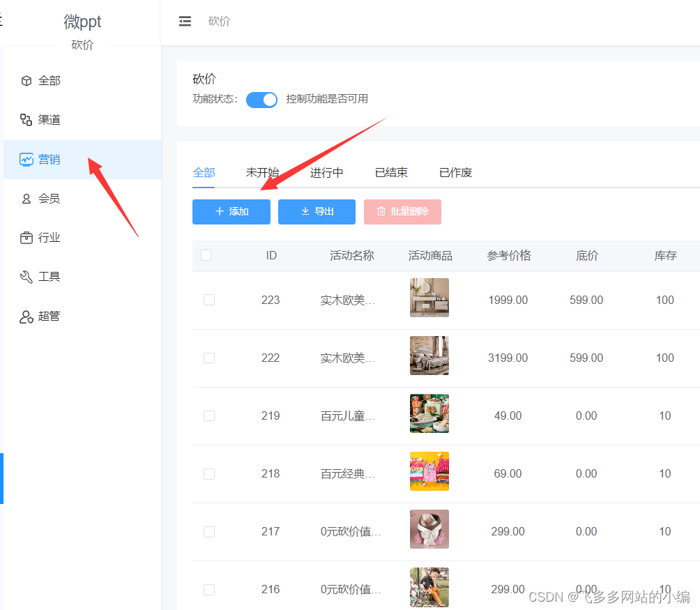Open 渠道 in the sidebar menu
This screenshot has height=610, width=700.
(82, 120)
